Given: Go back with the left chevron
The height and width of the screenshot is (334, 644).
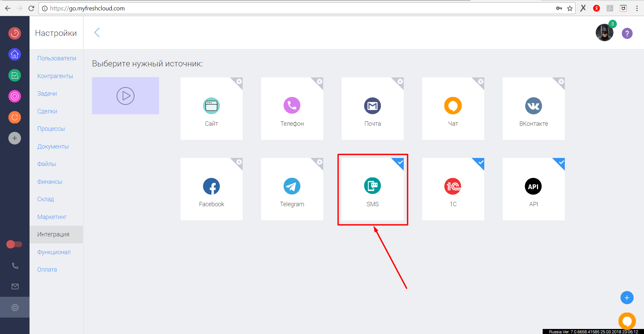Looking at the screenshot, I should 97,33.
